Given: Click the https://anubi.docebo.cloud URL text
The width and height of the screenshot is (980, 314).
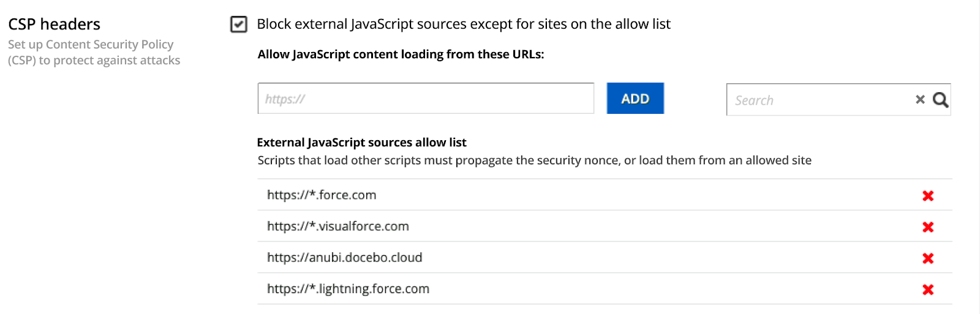Looking at the screenshot, I should 344,258.
